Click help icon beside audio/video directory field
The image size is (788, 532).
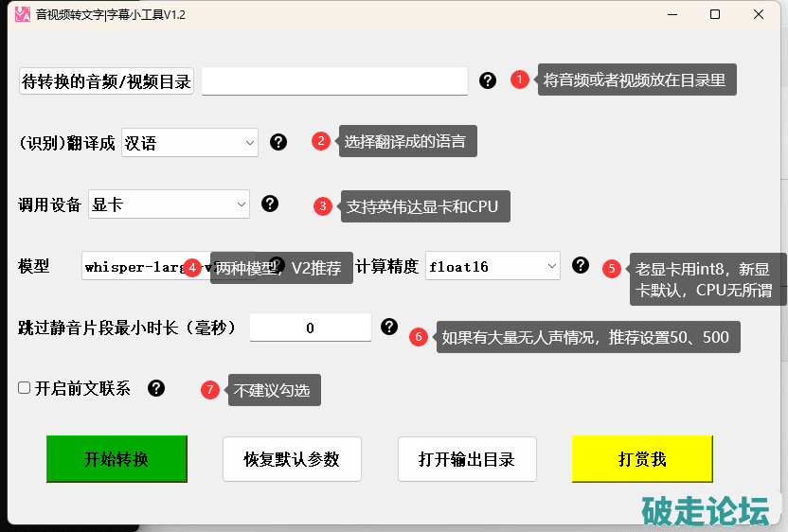[x=488, y=80]
